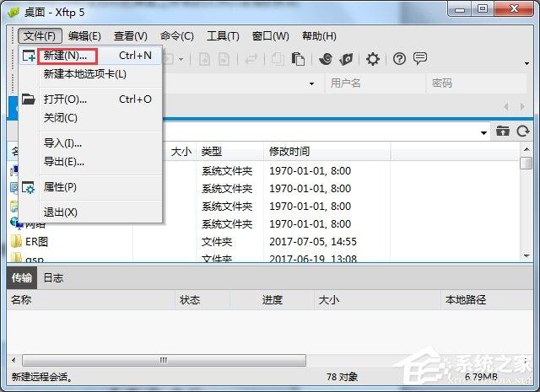Click 新建远程会话 status bar text
This screenshot has height=392, width=540.
[x=42, y=377]
